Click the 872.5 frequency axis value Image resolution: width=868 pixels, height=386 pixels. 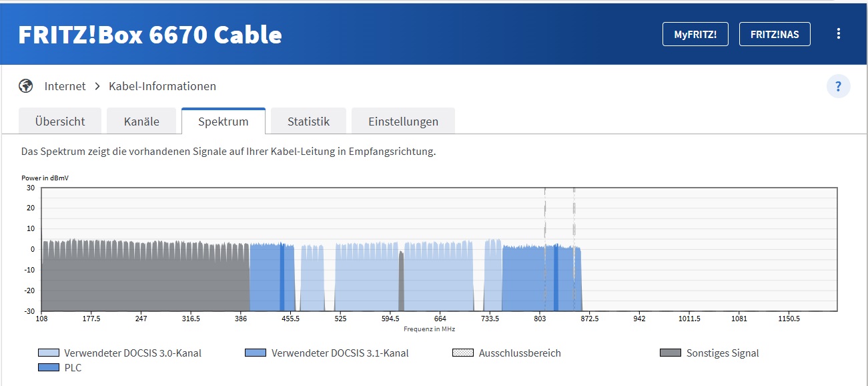click(x=590, y=319)
